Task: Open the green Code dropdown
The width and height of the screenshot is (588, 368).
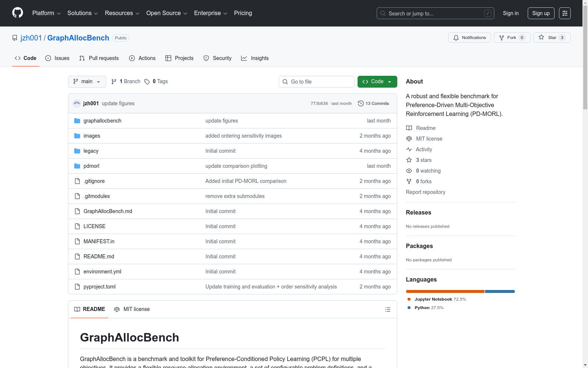Action: (377, 82)
